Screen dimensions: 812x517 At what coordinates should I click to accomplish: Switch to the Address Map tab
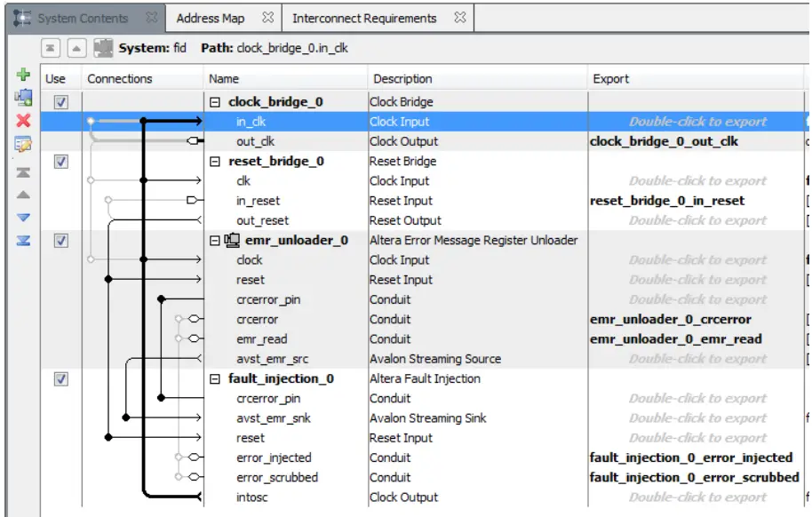pyautogui.click(x=211, y=17)
